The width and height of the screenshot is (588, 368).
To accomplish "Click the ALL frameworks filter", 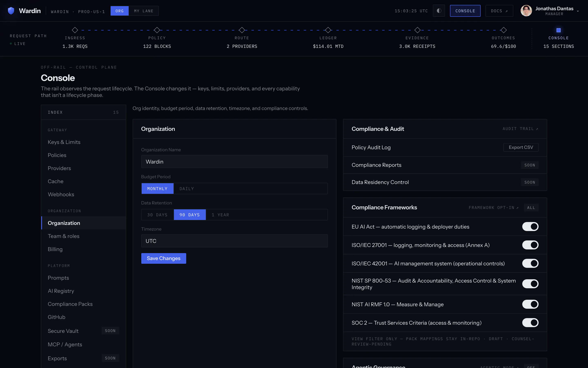I will (531, 208).
